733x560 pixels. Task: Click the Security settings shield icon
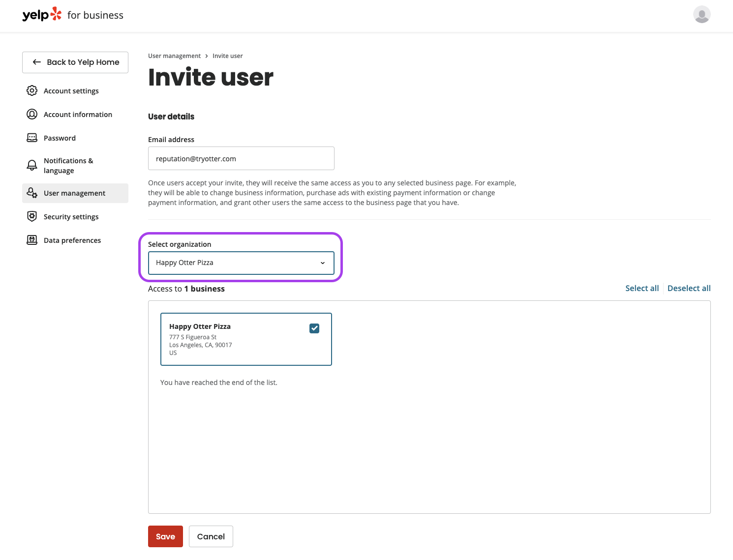tap(32, 216)
